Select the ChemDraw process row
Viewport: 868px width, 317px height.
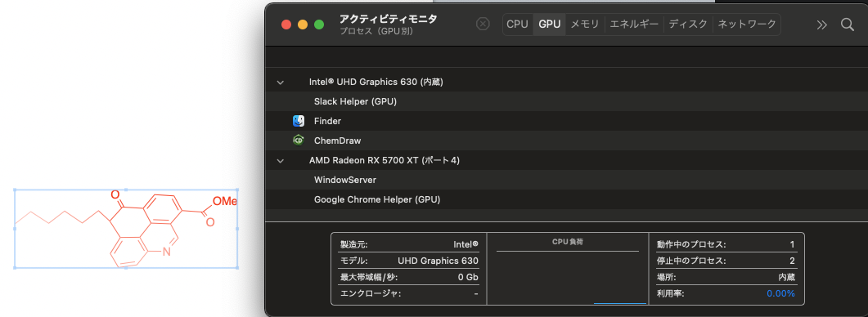(x=566, y=141)
